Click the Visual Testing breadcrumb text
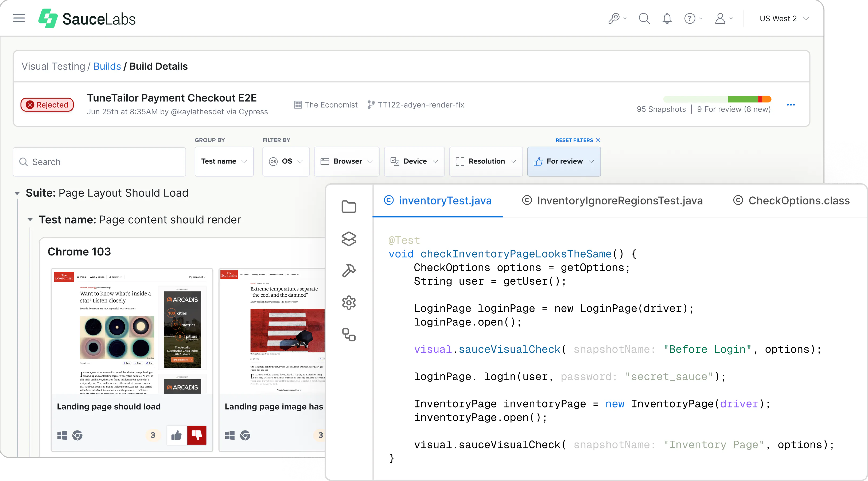Viewport: 868px width, 481px height. [53, 66]
